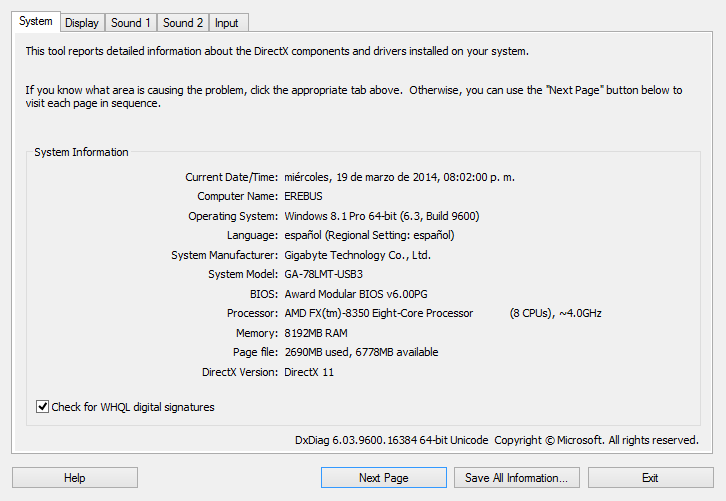
Task: Click the DirectX 11 version value
Action: click(x=309, y=372)
